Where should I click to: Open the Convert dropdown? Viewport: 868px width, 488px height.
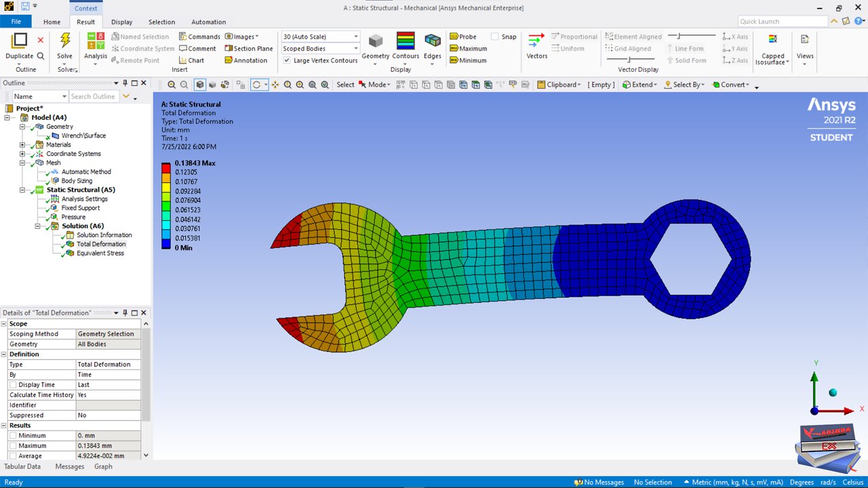[730, 85]
